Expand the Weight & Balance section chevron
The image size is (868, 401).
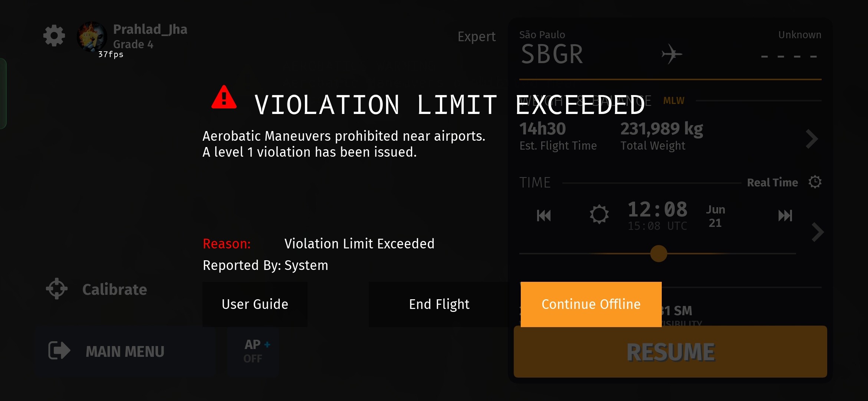pyautogui.click(x=812, y=139)
